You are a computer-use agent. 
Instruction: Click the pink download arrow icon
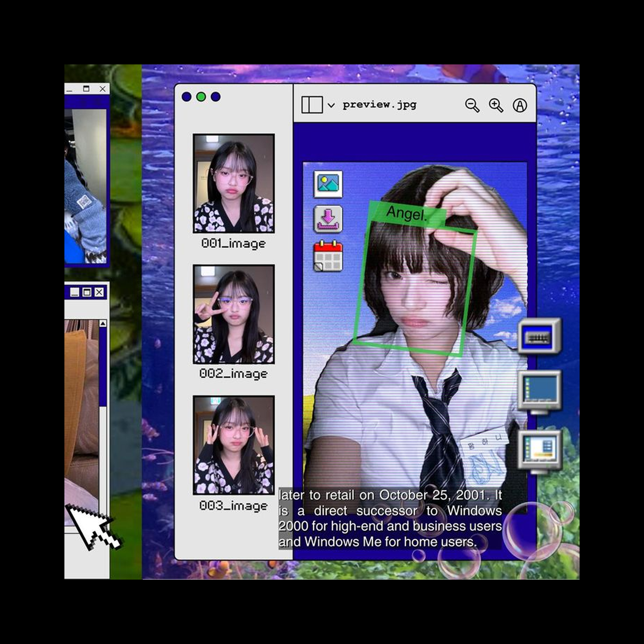(x=328, y=219)
